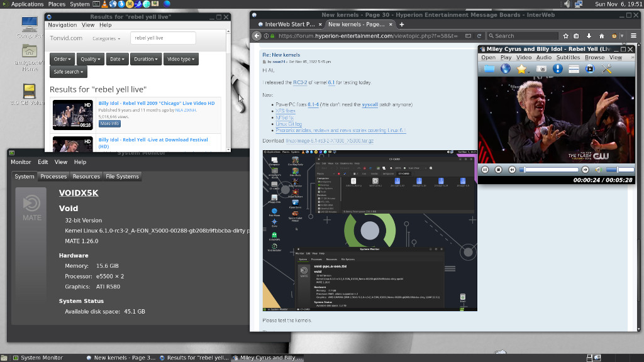Expand the Video type dropdown
Image resolution: width=644 pixels, height=362 pixels.
180,59
